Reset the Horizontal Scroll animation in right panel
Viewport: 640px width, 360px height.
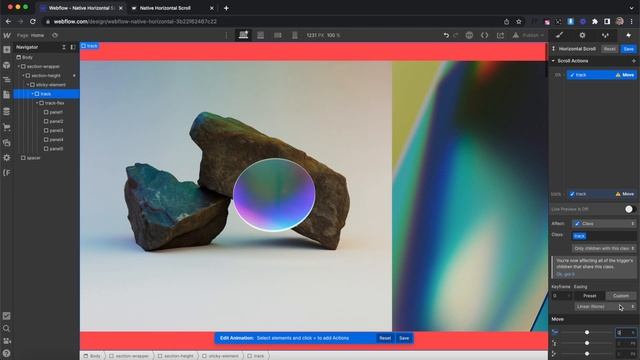point(609,49)
